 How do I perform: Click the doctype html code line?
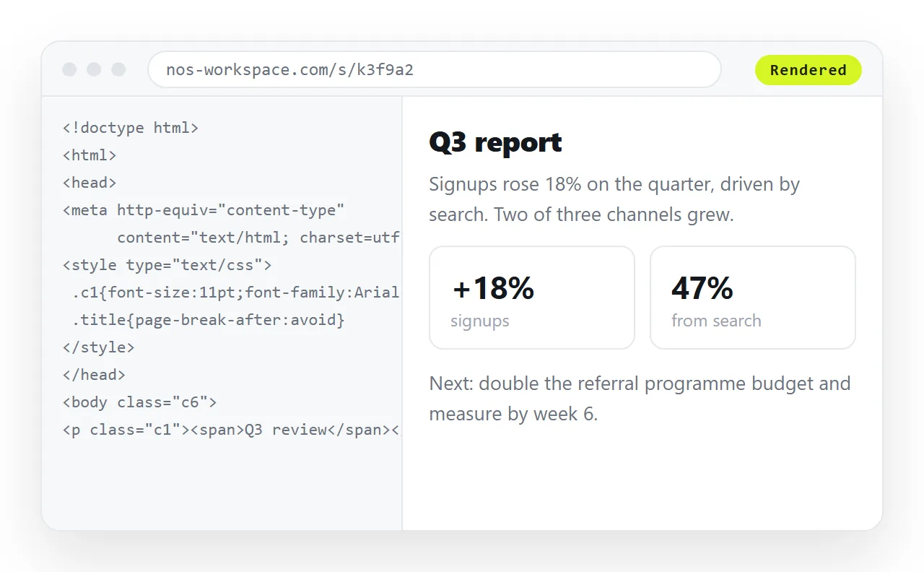[x=131, y=128]
